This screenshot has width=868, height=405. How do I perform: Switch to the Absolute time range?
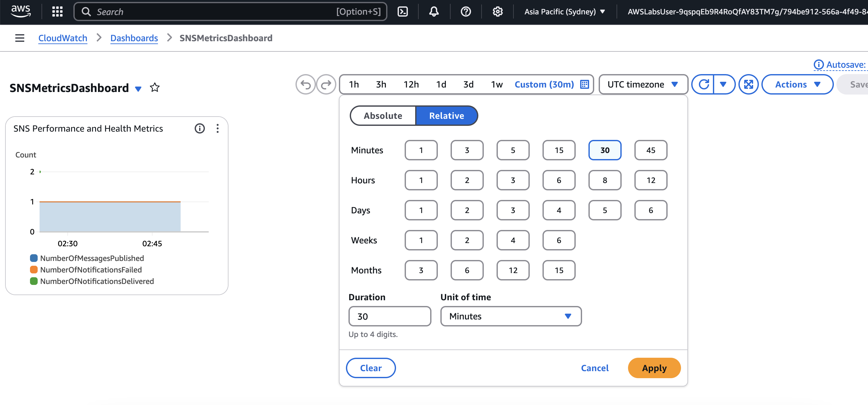383,116
